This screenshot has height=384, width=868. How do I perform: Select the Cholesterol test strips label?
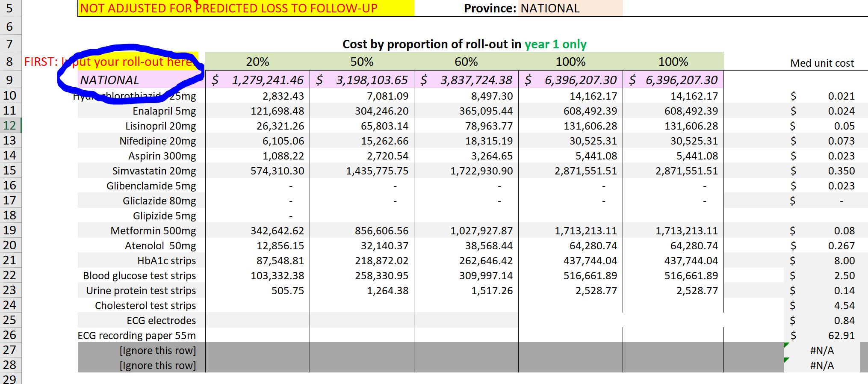click(x=145, y=306)
